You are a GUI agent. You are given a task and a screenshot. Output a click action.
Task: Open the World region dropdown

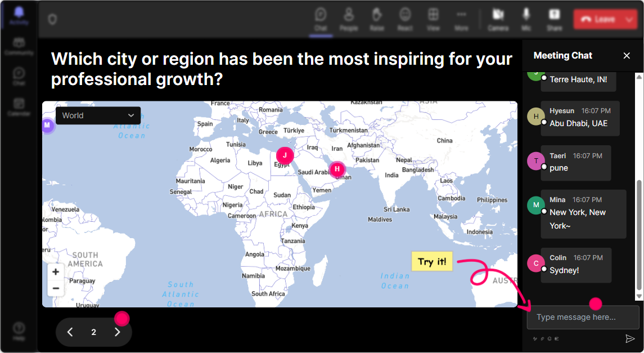[x=98, y=115]
